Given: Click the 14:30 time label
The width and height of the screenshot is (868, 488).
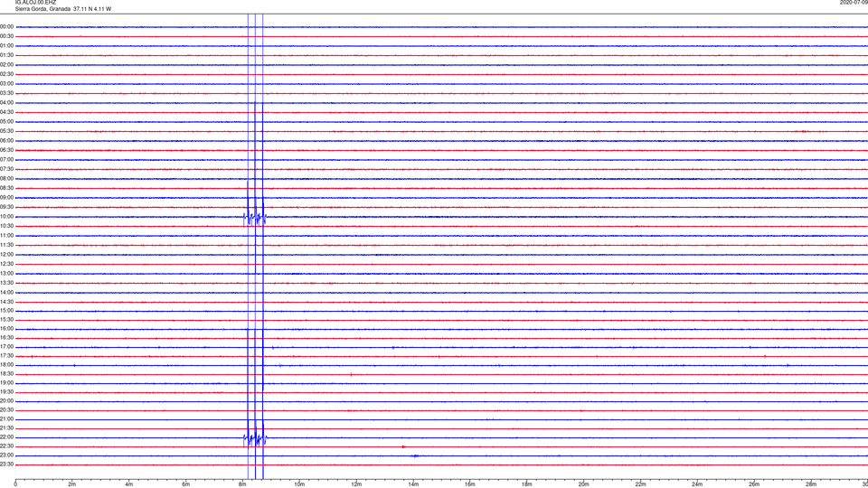Looking at the screenshot, I should [x=6, y=302].
